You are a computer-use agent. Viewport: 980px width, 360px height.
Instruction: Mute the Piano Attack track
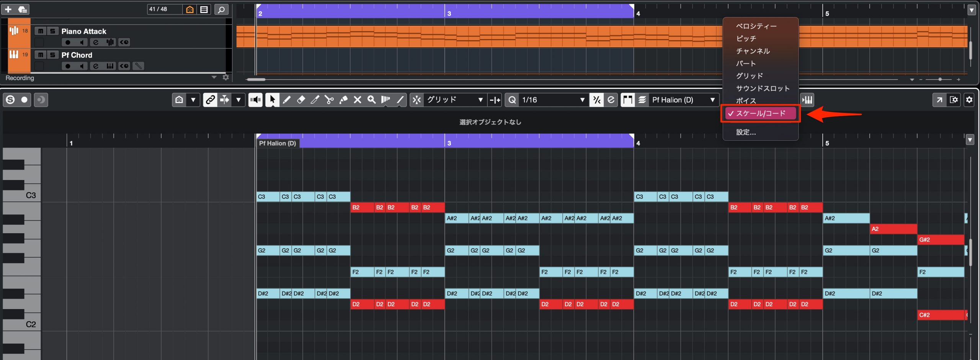(x=40, y=31)
